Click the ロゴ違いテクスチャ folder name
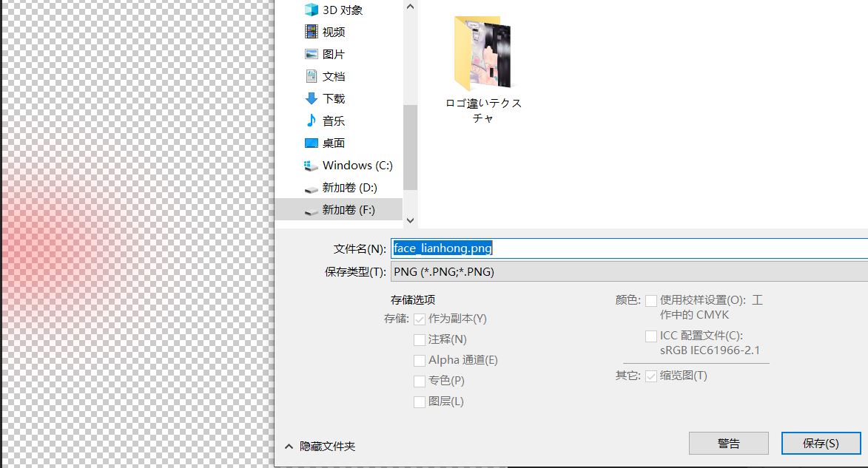The image size is (868, 468). tap(483, 110)
